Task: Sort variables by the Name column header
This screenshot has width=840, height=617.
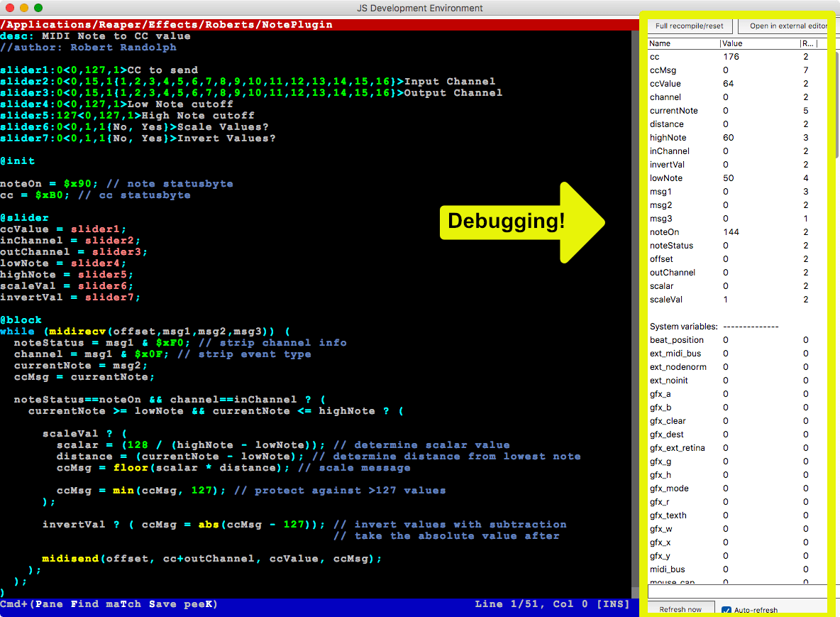Action: pos(661,43)
